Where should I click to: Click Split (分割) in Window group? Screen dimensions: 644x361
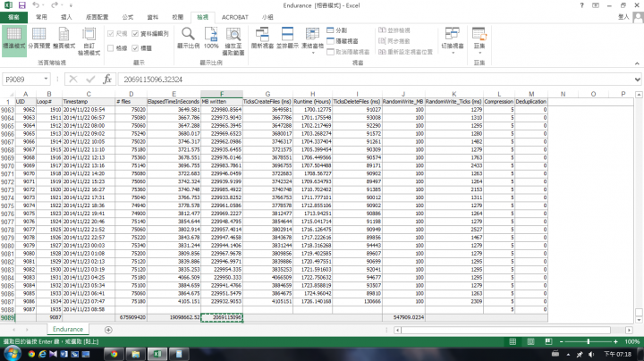point(337,30)
